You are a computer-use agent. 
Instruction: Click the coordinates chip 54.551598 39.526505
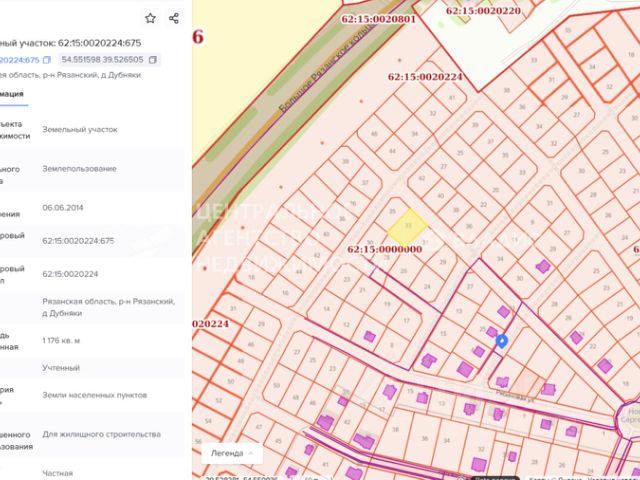click(x=109, y=60)
